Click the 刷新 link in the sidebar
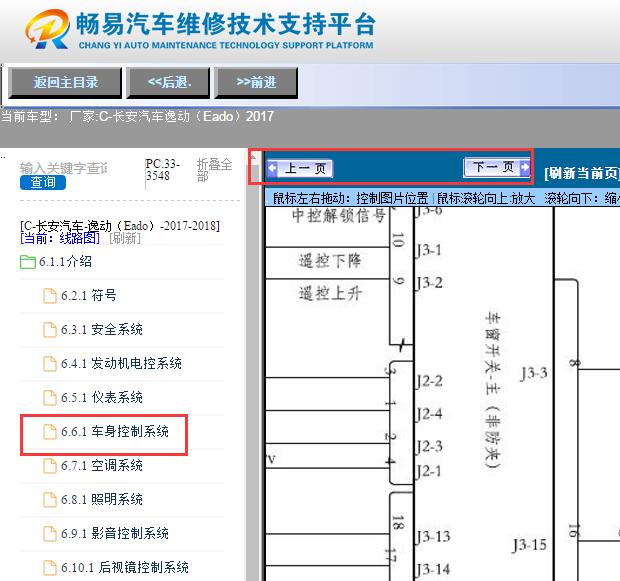Image resolution: width=620 pixels, height=581 pixels. (x=125, y=238)
